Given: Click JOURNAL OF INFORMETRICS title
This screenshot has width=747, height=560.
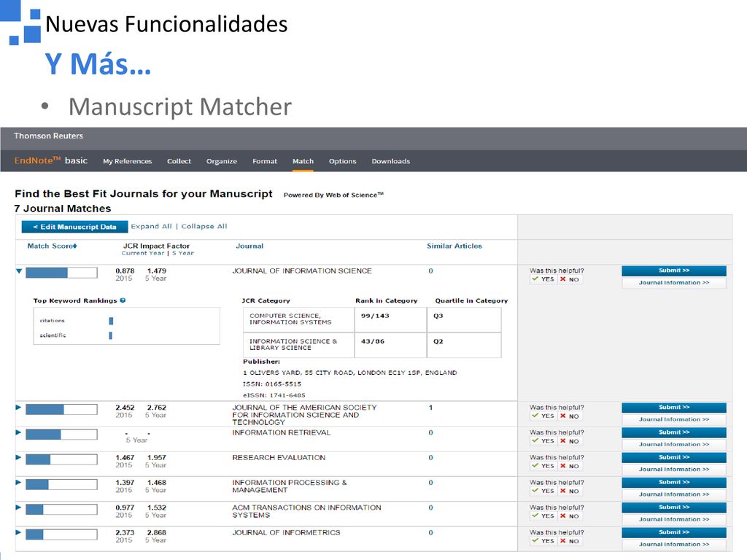Looking at the screenshot, I should pos(286,532).
